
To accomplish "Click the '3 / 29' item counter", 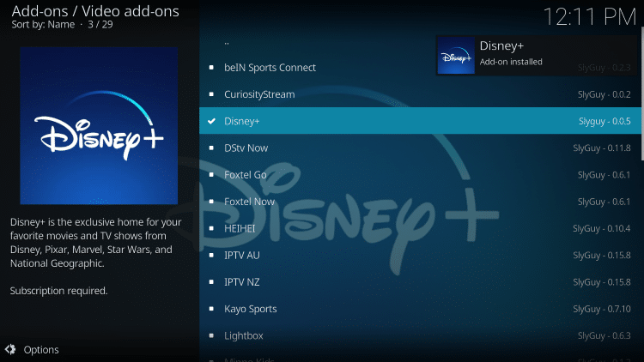I will (100, 25).
